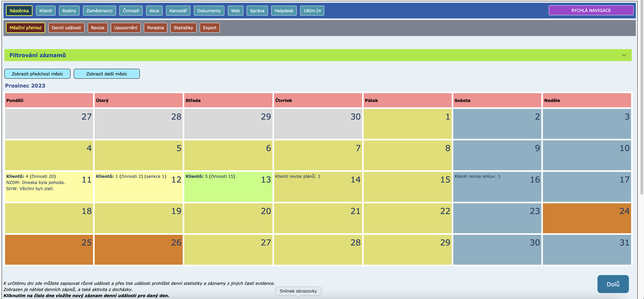
Task: Switch to Denní události tab
Action: click(x=66, y=28)
